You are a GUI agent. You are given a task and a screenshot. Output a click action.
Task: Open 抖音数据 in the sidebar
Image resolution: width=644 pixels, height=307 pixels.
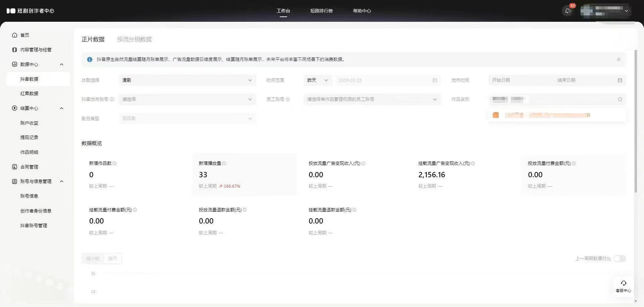click(x=38, y=79)
